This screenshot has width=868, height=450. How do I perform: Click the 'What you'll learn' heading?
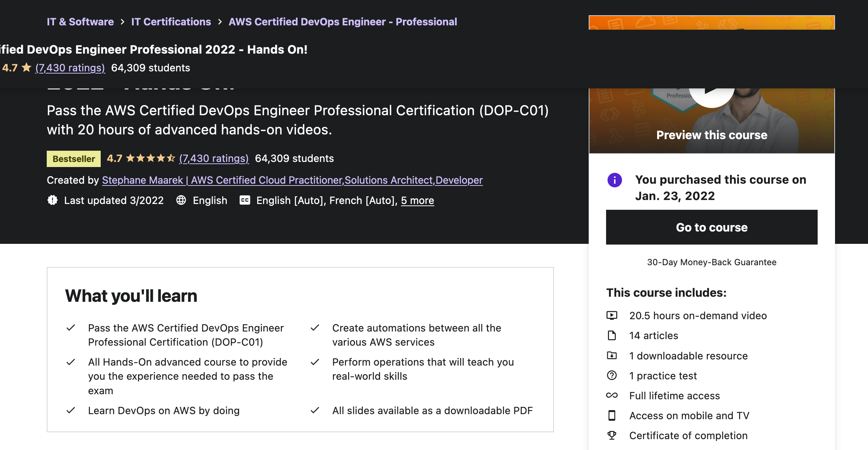coord(131,296)
